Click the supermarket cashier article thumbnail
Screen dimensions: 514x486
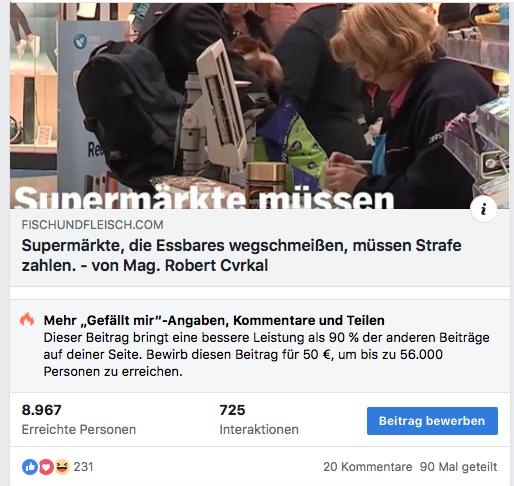click(x=259, y=106)
